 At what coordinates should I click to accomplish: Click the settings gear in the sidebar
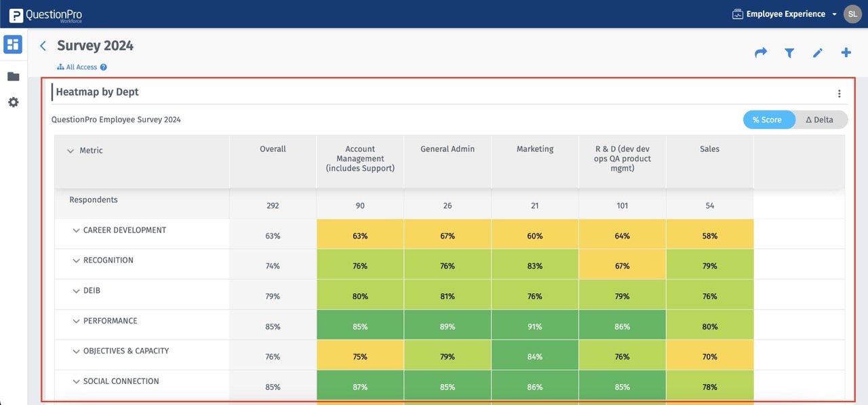click(12, 102)
